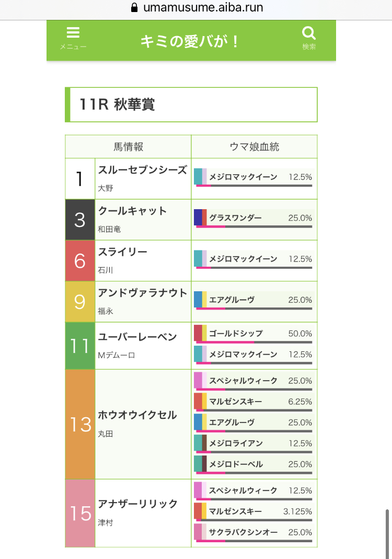Viewport: 392px width, 559px height.
Task: Click horse number 1 badge
Action: point(80,179)
